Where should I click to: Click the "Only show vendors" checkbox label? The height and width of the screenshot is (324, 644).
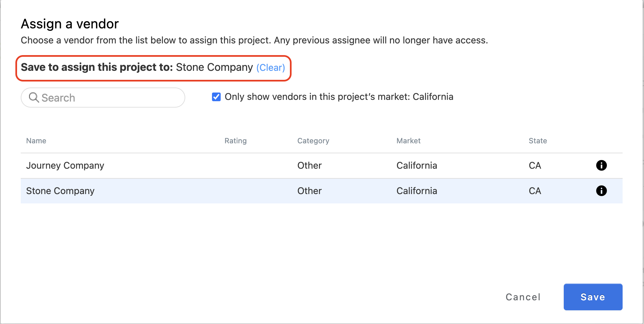coord(339,97)
